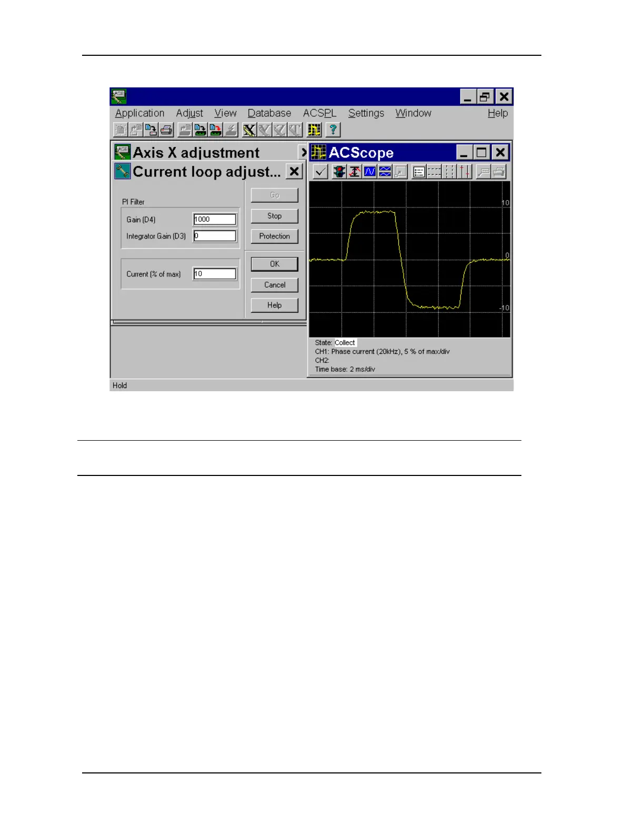
Task: Click the checkmark icon in ACScope toolbar
Action: (x=320, y=172)
